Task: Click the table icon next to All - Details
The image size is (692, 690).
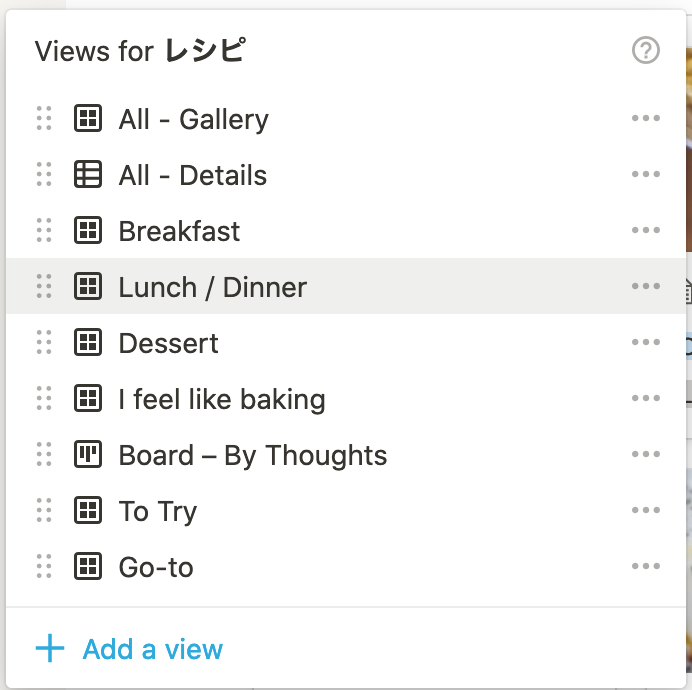Action: [x=88, y=174]
